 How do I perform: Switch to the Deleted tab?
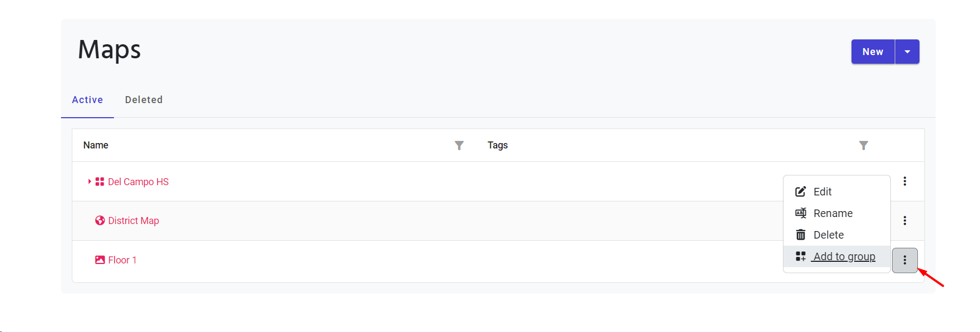click(x=144, y=100)
